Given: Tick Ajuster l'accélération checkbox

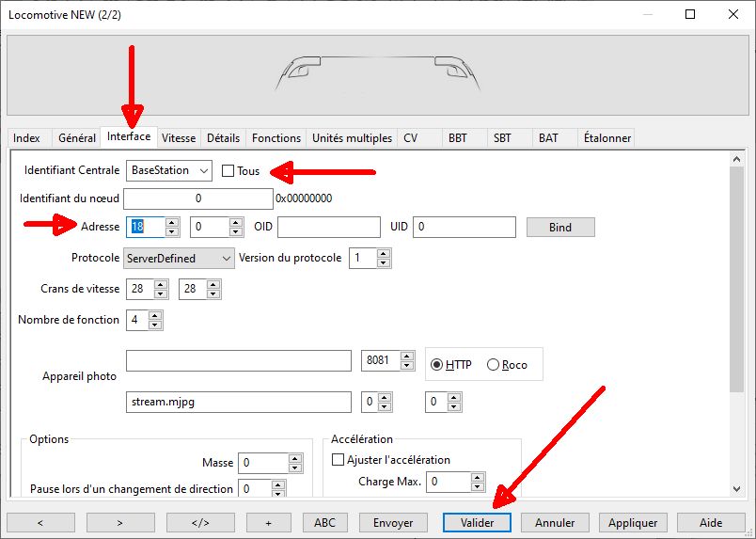Looking at the screenshot, I should (x=338, y=459).
